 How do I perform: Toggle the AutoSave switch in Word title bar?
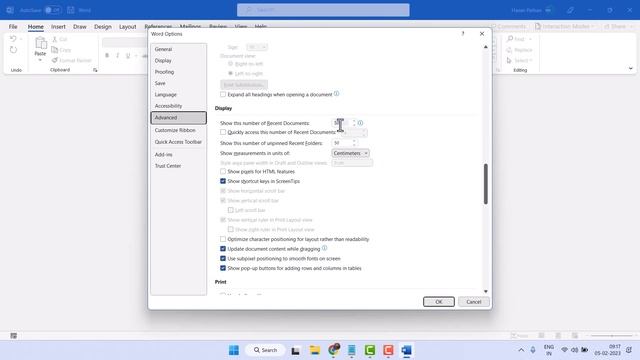[x=53, y=10]
